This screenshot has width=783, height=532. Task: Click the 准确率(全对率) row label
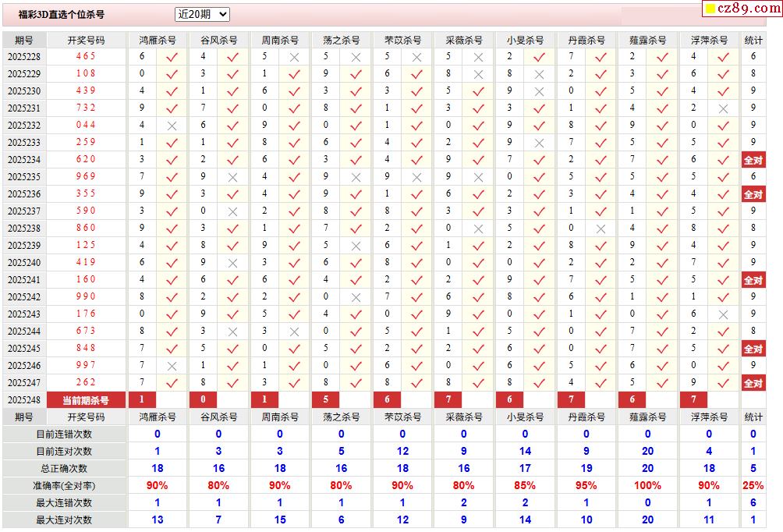(x=64, y=485)
